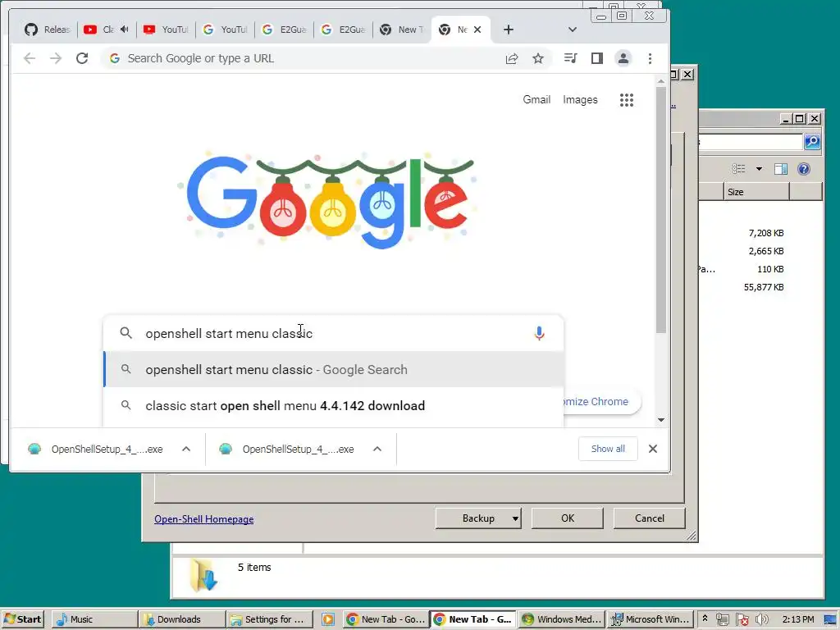Viewport: 840px width, 630px height.
Task: Open the Microsoft Win taskbar button
Action: click(x=650, y=619)
